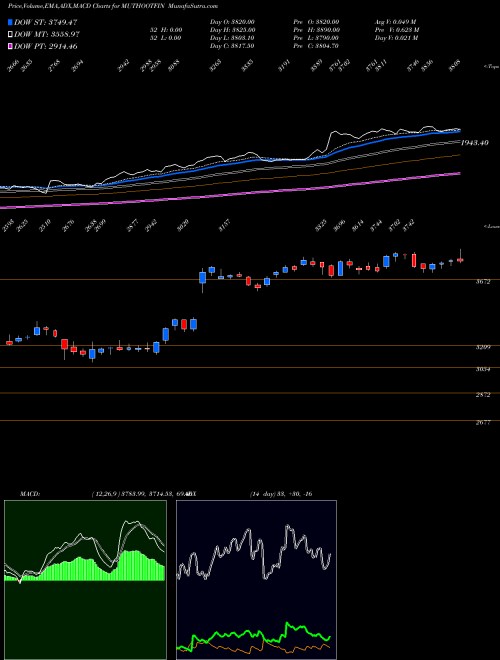500x660 pixels.
Task: Click the 52 H value text
Action: tap(166, 30)
